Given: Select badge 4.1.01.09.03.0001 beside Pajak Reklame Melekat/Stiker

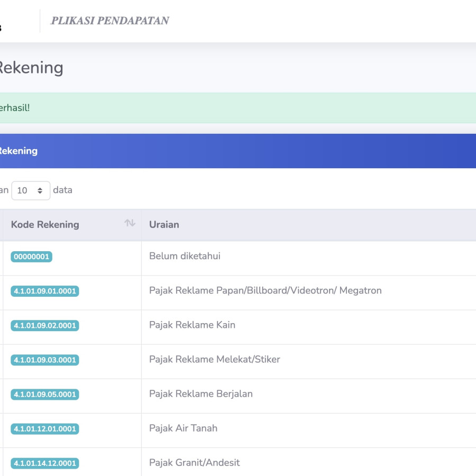Looking at the screenshot, I should click(45, 360).
